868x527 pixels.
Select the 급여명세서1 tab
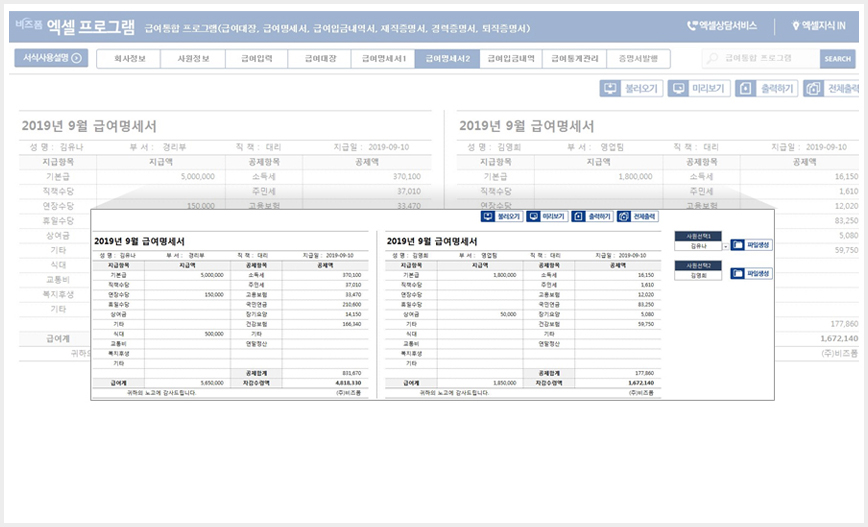point(383,59)
